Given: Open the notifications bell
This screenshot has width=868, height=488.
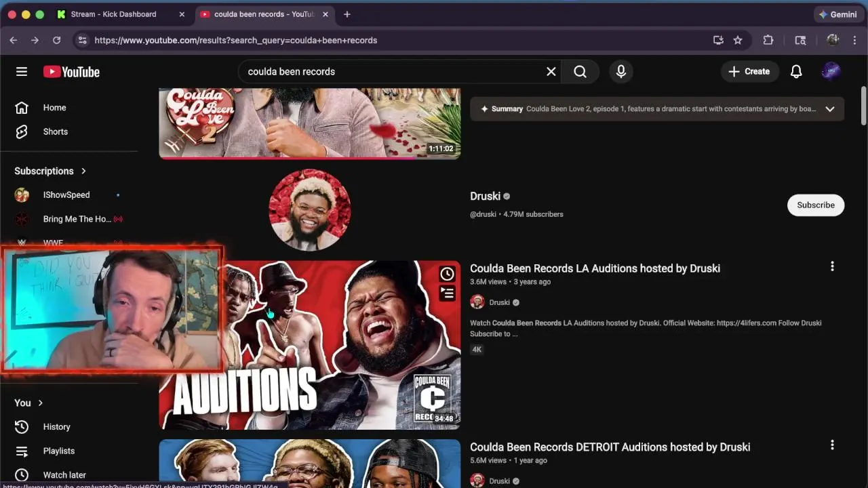Looking at the screenshot, I should pyautogui.click(x=796, y=71).
